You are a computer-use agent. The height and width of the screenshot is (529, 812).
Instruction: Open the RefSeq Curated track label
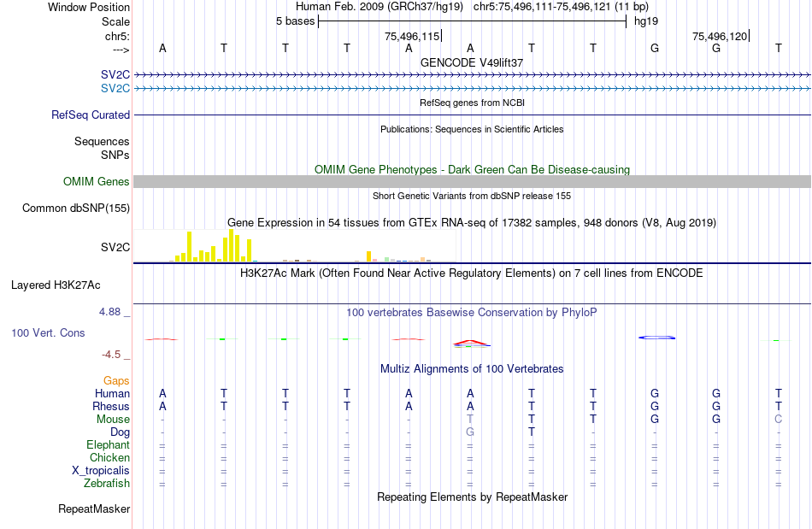coord(90,115)
